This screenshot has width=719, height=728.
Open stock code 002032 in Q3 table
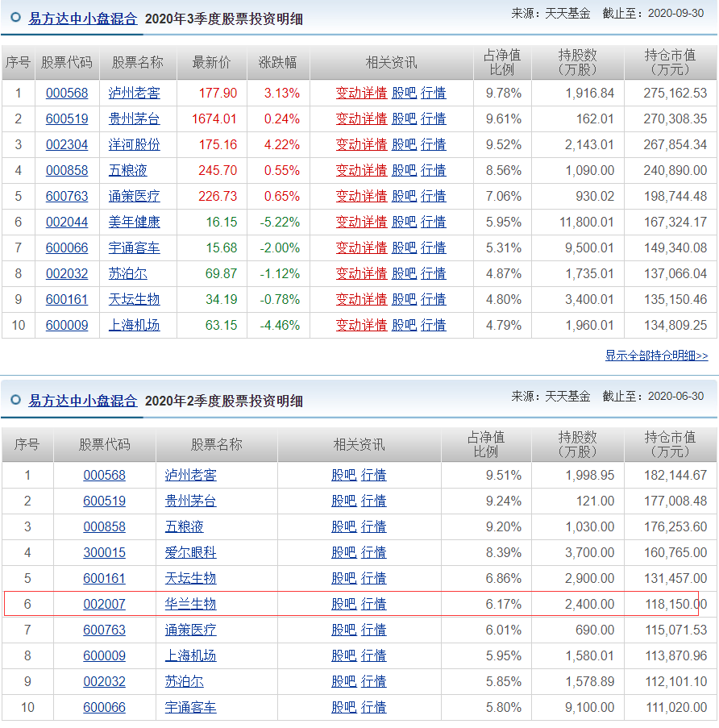coord(67,273)
